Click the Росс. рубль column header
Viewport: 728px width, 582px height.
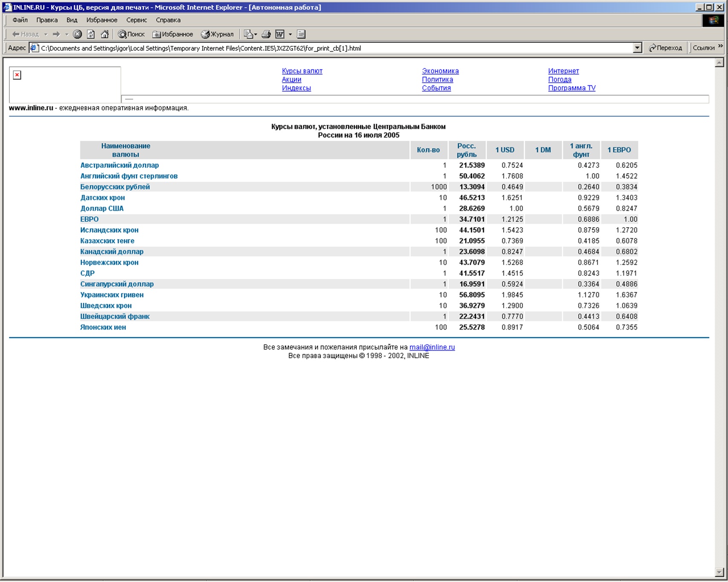(466, 150)
